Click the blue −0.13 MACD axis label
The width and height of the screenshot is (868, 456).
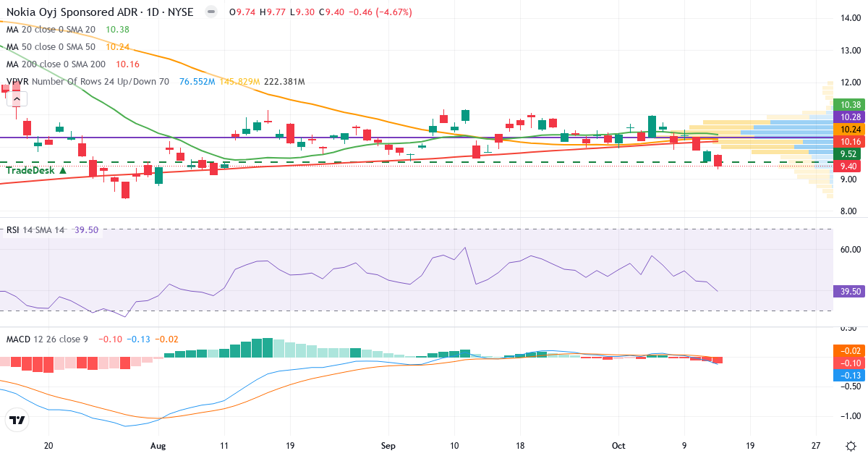coord(848,375)
